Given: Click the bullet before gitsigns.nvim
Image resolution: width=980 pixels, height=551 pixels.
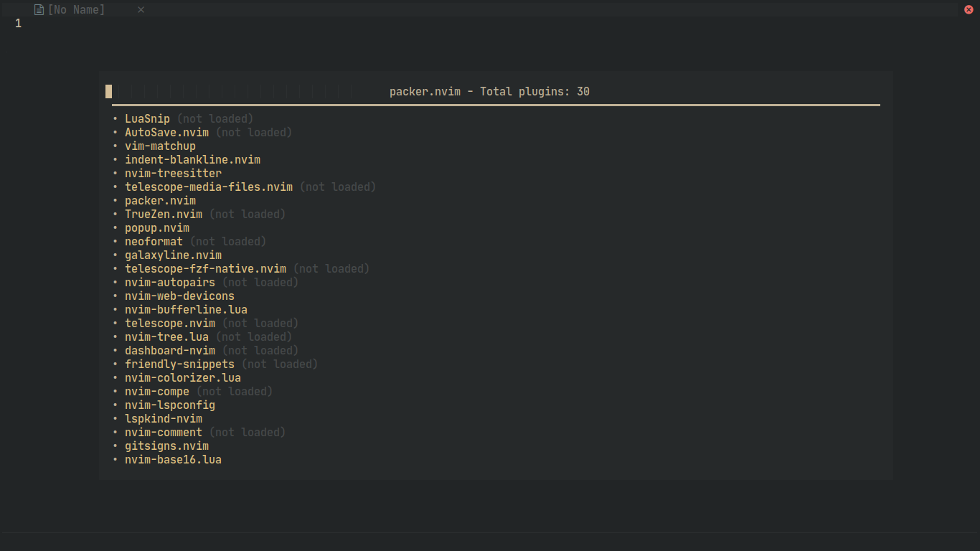Looking at the screenshot, I should pyautogui.click(x=115, y=446).
